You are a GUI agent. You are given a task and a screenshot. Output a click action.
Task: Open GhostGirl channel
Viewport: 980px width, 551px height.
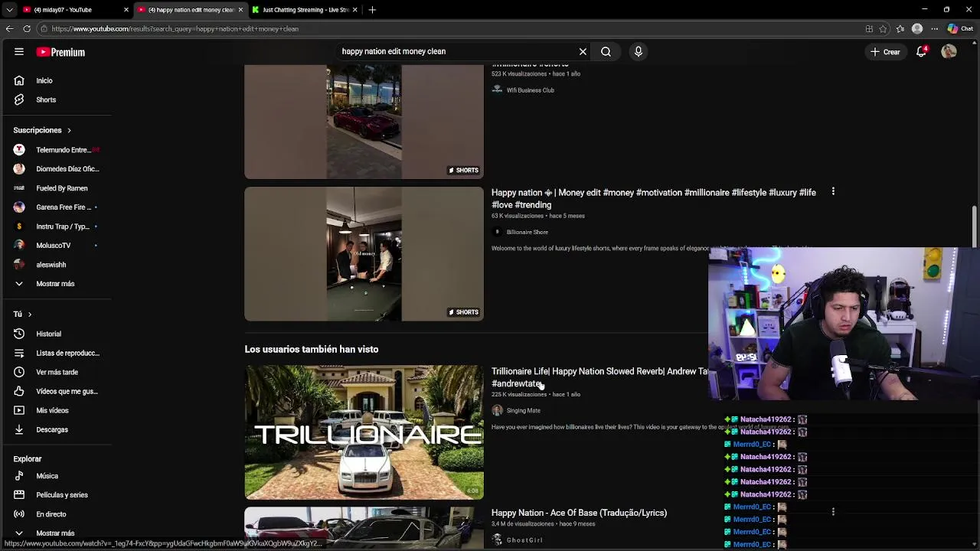(524, 540)
